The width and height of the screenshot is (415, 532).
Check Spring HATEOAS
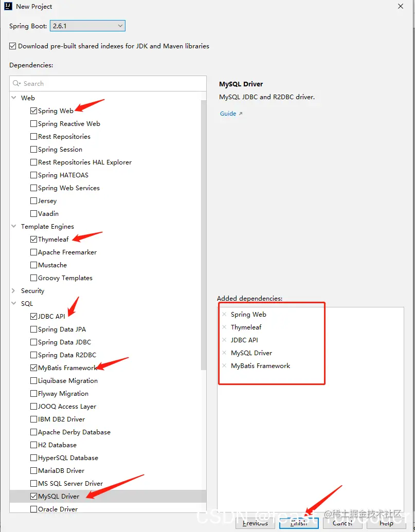tap(33, 175)
